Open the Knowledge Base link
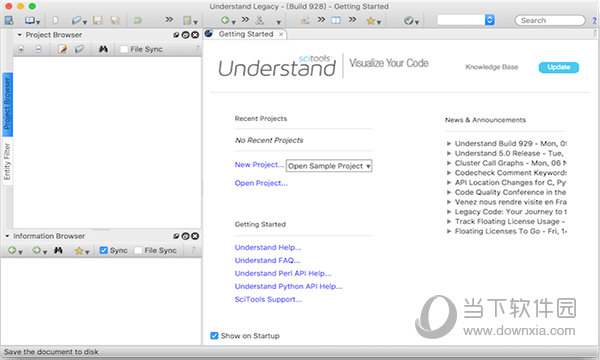This screenshot has height=360, width=600. coord(492,67)
